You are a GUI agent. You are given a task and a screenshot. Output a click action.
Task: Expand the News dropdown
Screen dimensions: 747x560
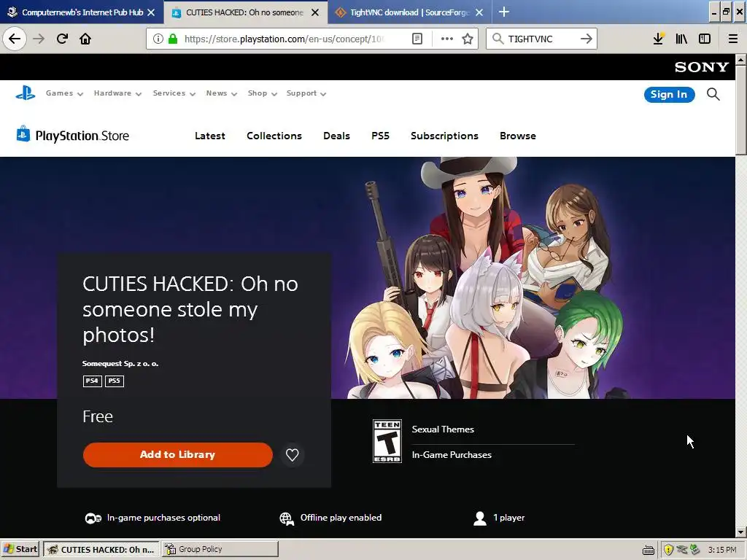222,93
